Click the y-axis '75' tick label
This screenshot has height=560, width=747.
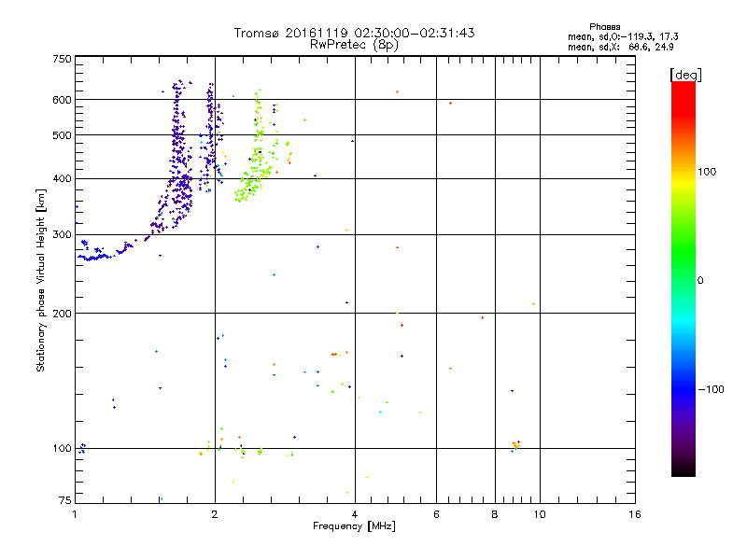click(x=65, y=500)
